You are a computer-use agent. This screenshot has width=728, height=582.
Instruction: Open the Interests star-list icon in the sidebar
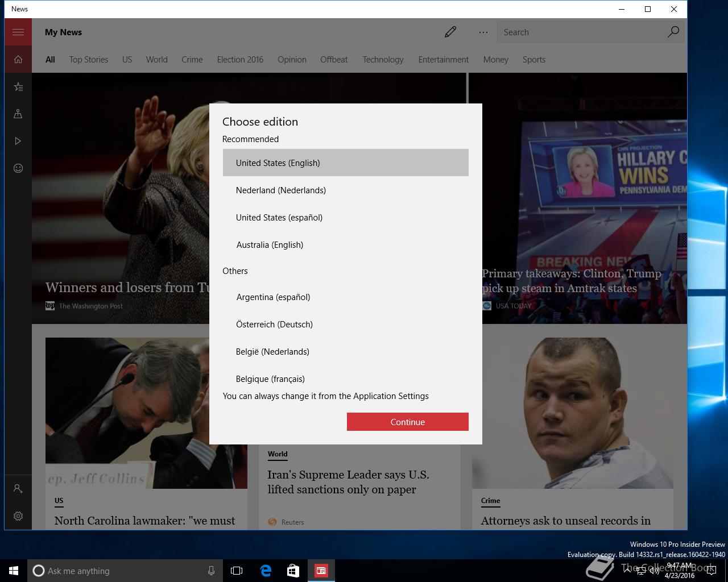point(18,86)
